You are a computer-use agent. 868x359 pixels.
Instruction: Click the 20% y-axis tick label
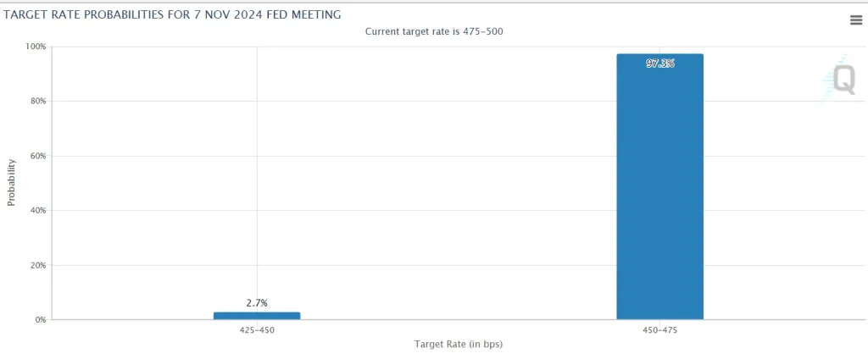[x=37, y=265]
